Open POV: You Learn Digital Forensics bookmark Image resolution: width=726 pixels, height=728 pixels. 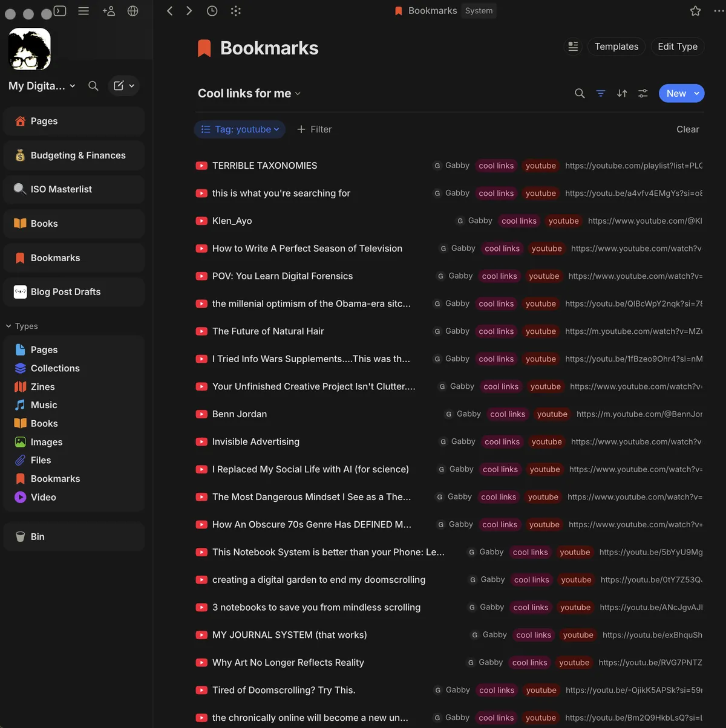(283, 276)
